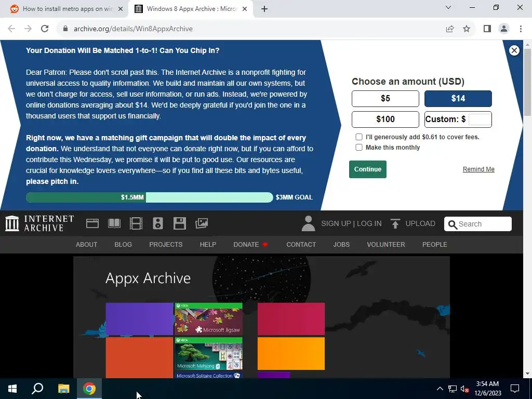Open the Audio speaker icon
Viewport: 532px width, 399px height.
tap(158, 223)
